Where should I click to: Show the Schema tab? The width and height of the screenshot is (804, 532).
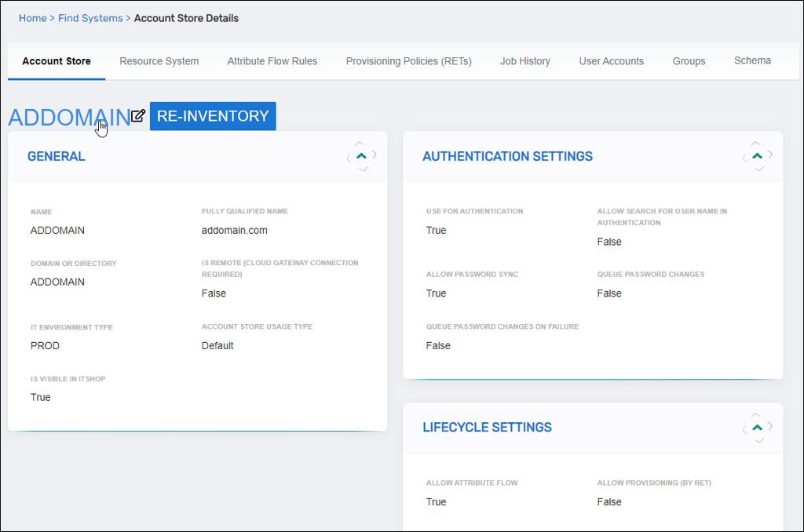(x=752, y=60)
